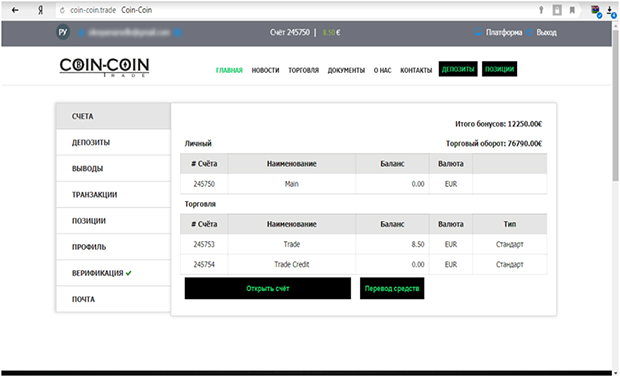Click balance 8.50 in Trade row
This screenshot has width=620, height=377.
(x=418, y=244)
